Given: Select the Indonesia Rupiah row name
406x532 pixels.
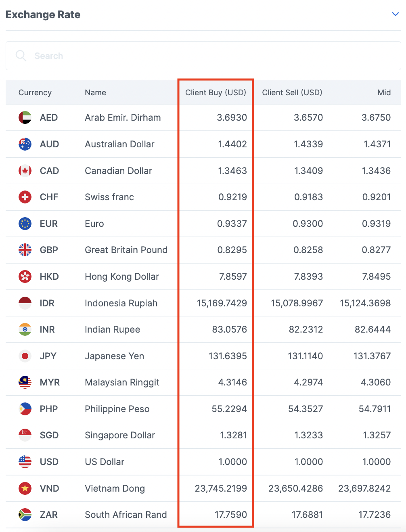Looking at the screenshot, I should click(x=121, y=303).
